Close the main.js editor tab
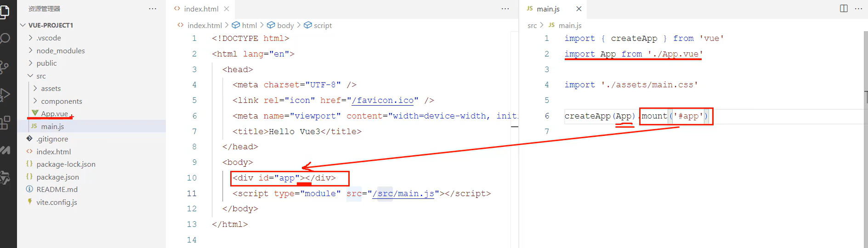This screenshot has height=248, width=868. click(579, 9)
